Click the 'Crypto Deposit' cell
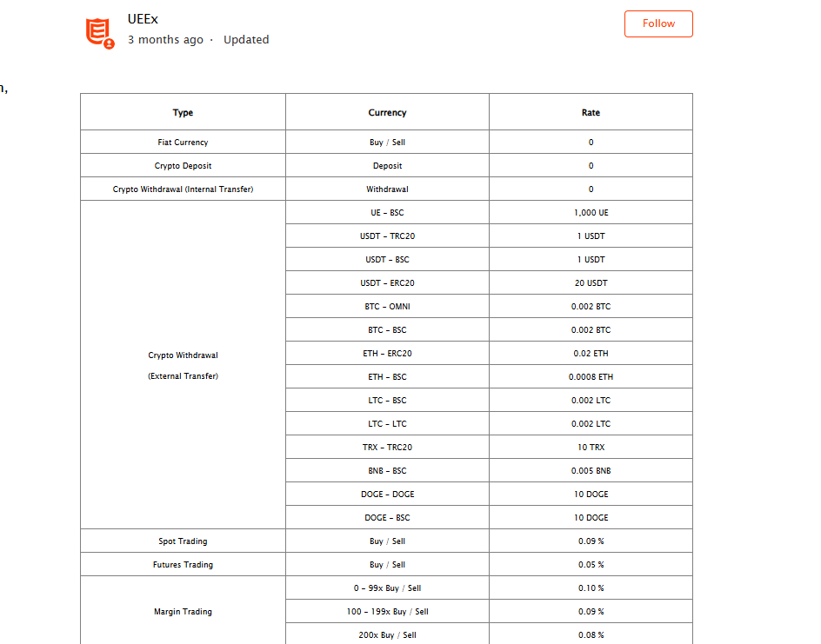821x644 pixels. tap(183, 166)
